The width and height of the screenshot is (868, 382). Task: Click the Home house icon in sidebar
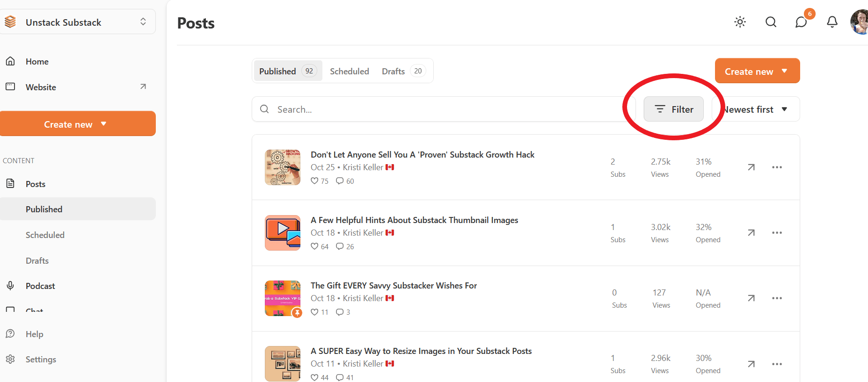pos(10,61)
